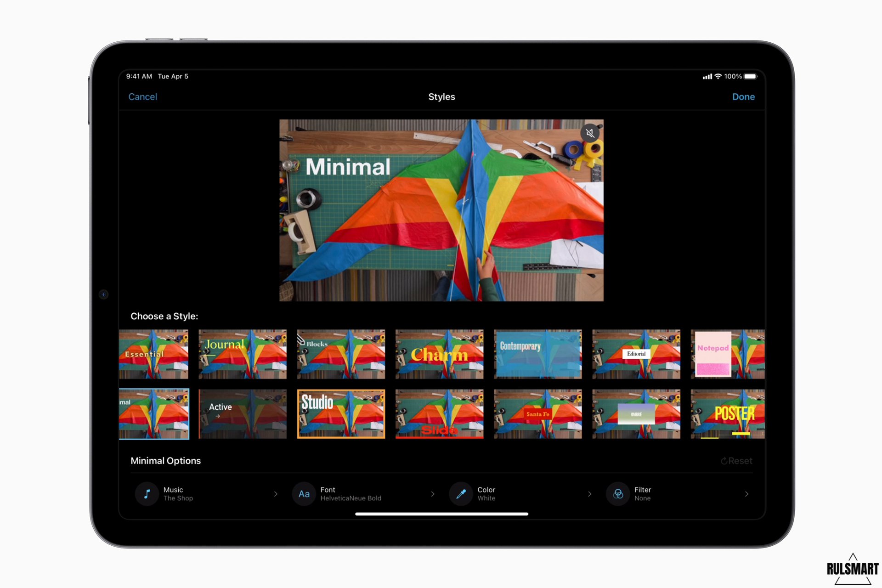This screenshot has height=588, width=882.
Task: Click the Filter overlapping circles icon
Action: coord(618,494)
